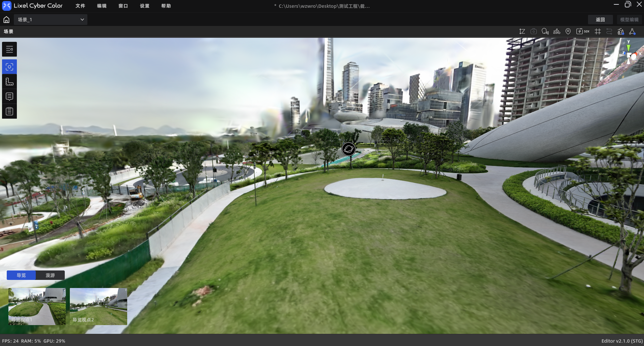The width and height of the screenshot is (644, 346).
Task: Click the 返回 button
Action: coord(600,20)
